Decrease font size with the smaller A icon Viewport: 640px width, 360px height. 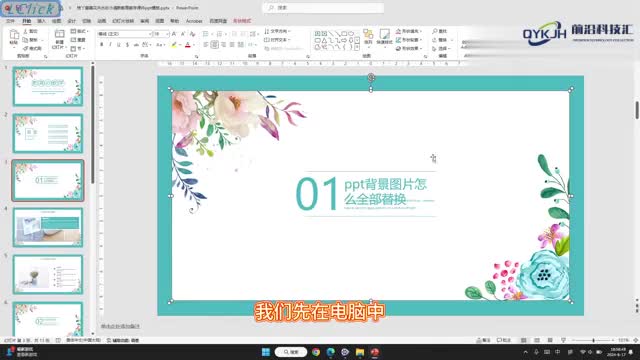pyautogui.click(x=183, y=34)
